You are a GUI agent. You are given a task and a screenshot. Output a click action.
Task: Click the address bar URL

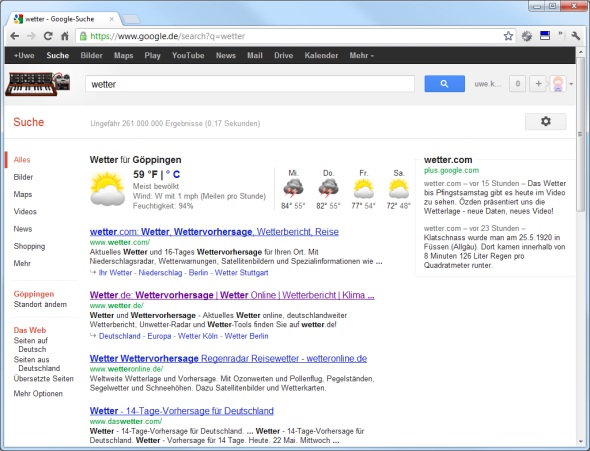tap(167, 36)
